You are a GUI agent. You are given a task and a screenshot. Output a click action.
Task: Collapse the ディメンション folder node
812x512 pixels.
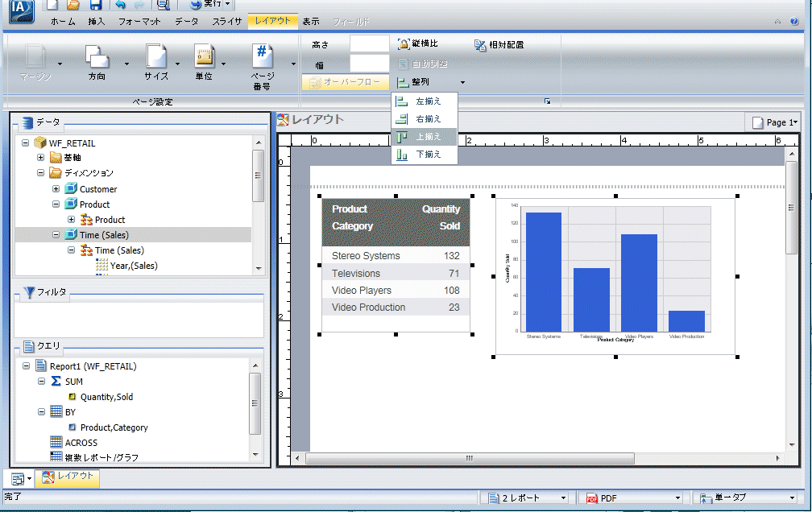[x=40, y=172]
